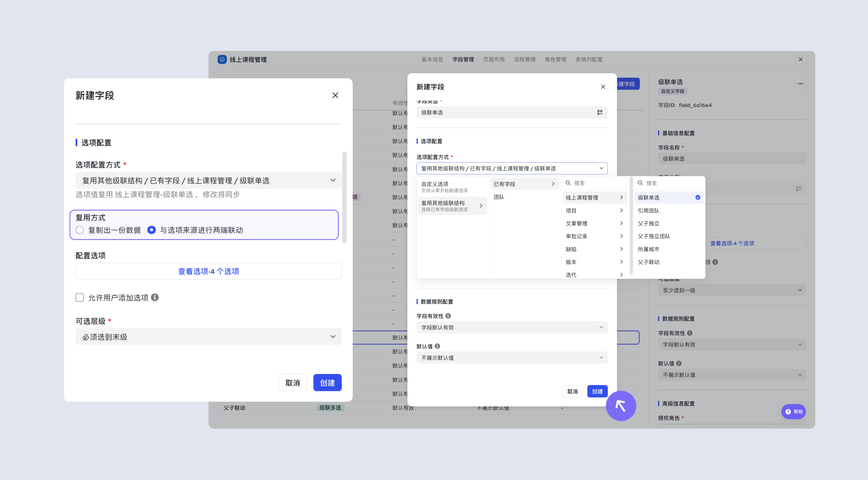
Task: Click the more options ellipsis in side panel
Action: (x=800, y=84)
